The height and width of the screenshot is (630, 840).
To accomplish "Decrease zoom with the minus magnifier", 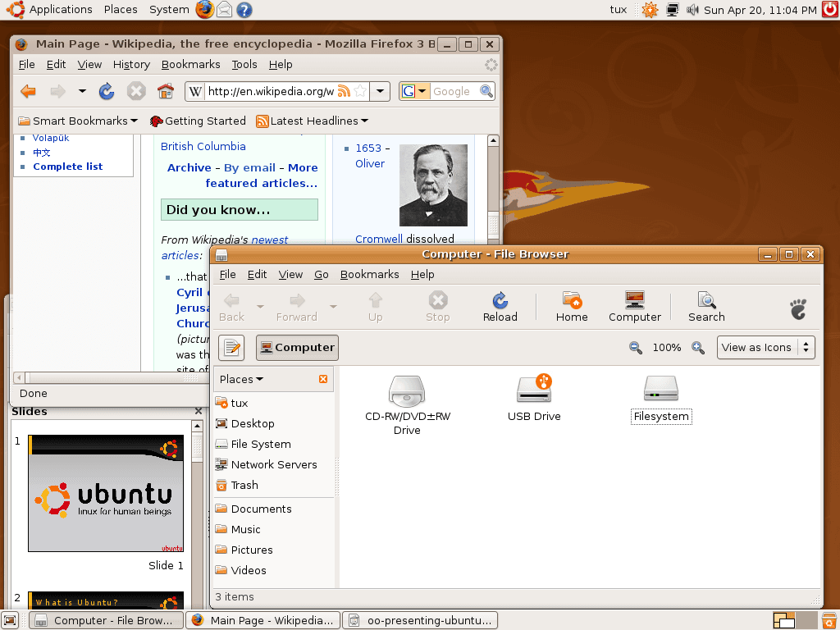I will (635, 347).
